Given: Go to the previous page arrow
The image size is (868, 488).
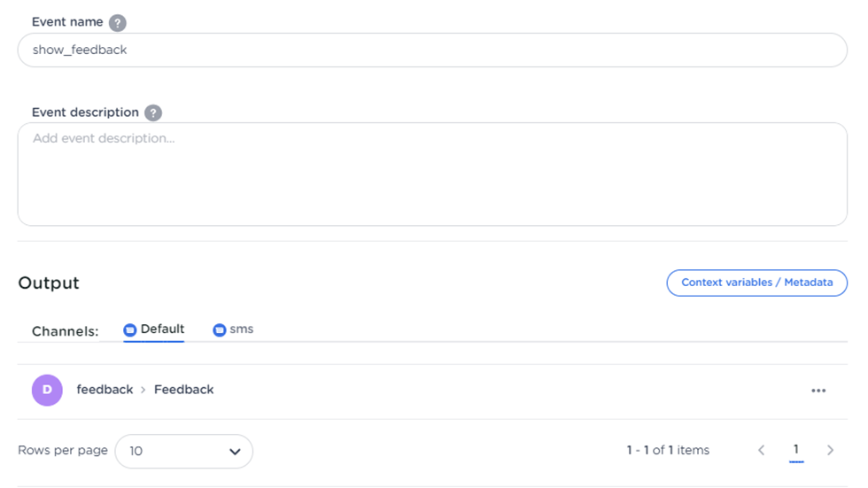Looking at the screenshot, I should 762,451.
